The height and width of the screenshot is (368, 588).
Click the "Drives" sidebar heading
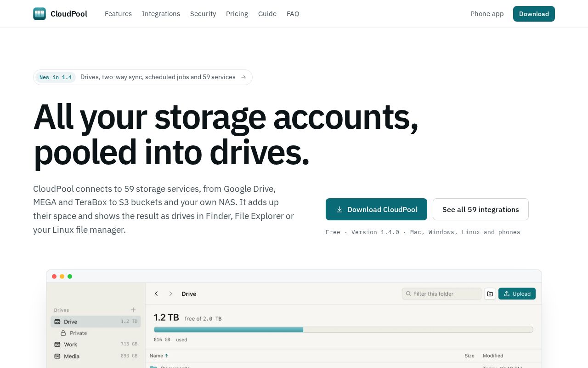62,310
